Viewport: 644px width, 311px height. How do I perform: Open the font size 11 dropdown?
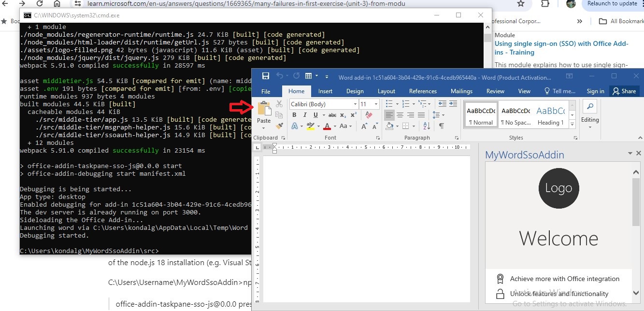[x=377, y=104]
